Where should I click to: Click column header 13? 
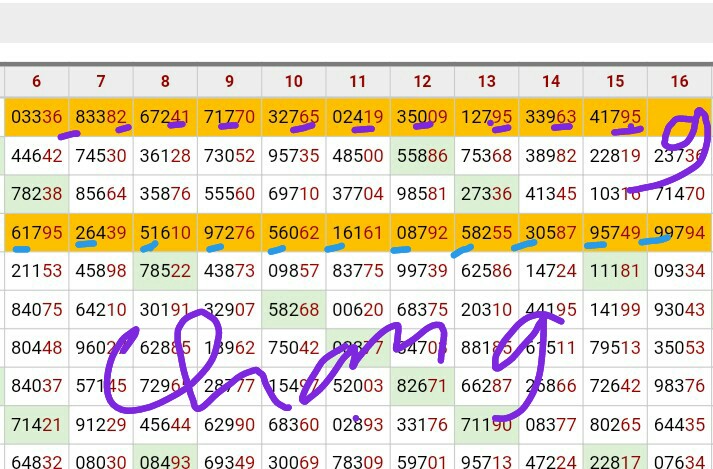point(487,82)
